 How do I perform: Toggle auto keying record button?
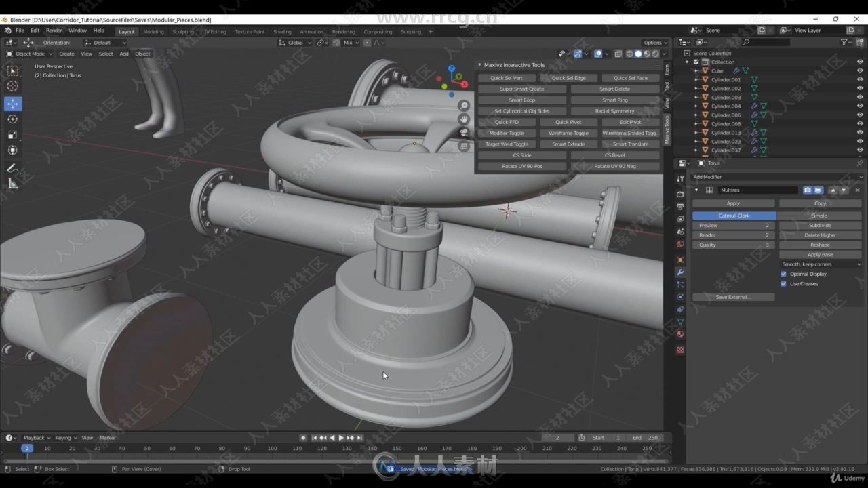click(x=304, y=438)
